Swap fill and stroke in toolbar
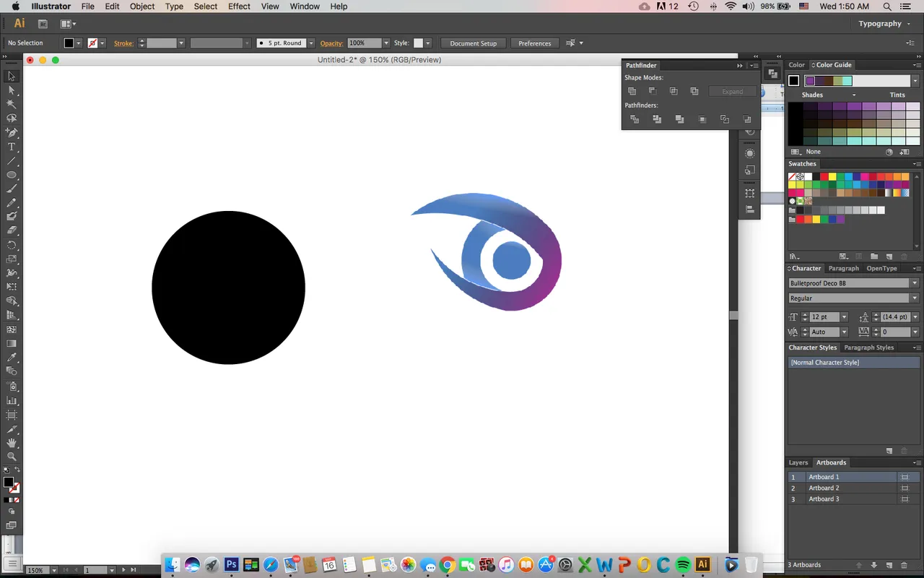 [17, 470]
